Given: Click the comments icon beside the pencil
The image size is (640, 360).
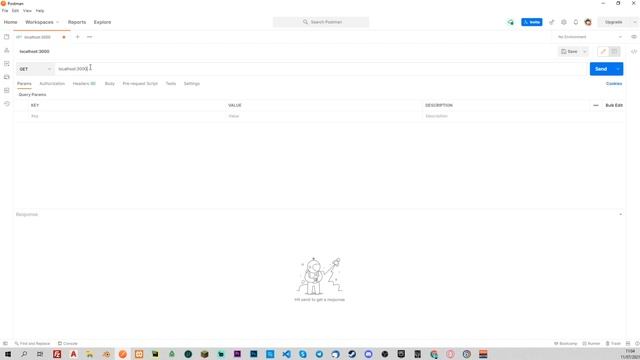Looking at the screenshot, I should pos(614,51).
